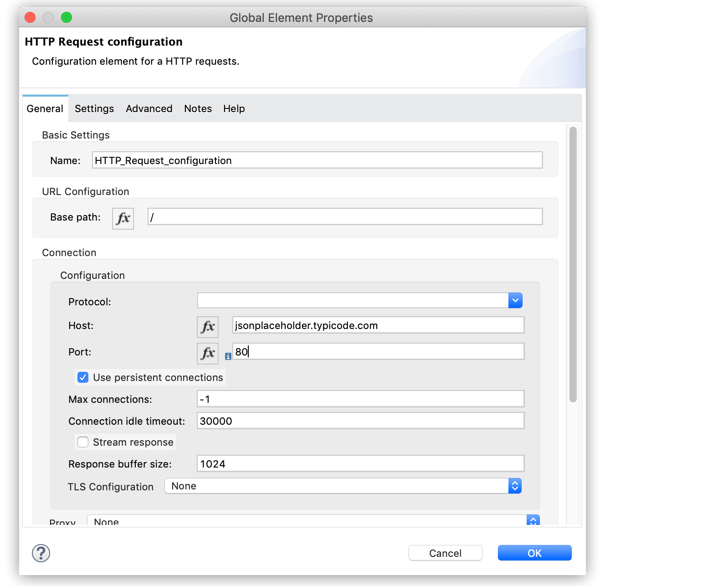Expand the Proxy dropdown
Viewport: 728px width, 586px height.
(533, 520)
